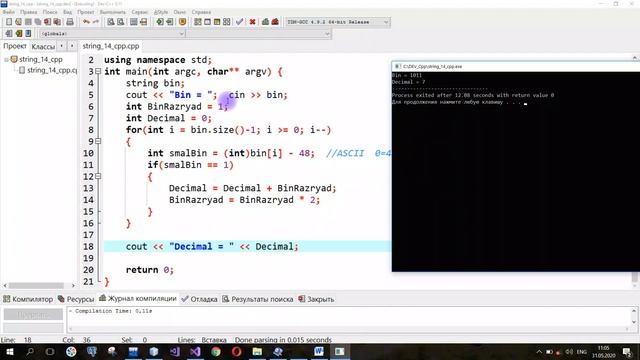
Task: Open the Файл menu
Action: [9, 12]
